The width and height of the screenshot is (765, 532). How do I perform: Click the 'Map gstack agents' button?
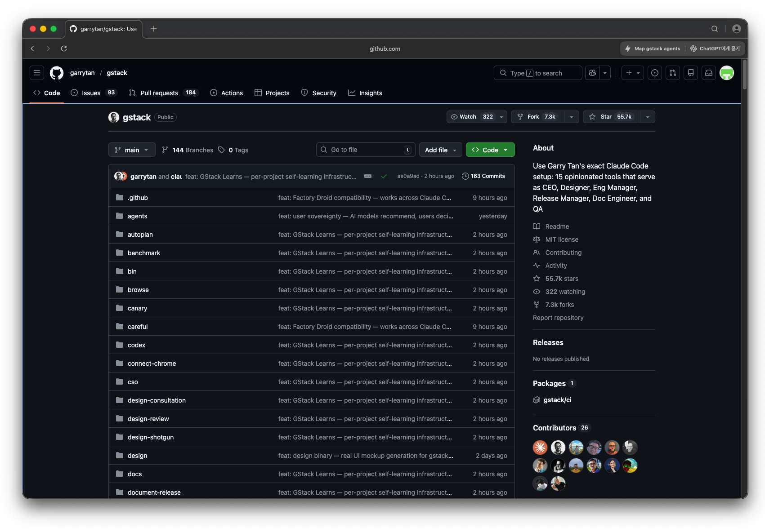coord(653,49)
